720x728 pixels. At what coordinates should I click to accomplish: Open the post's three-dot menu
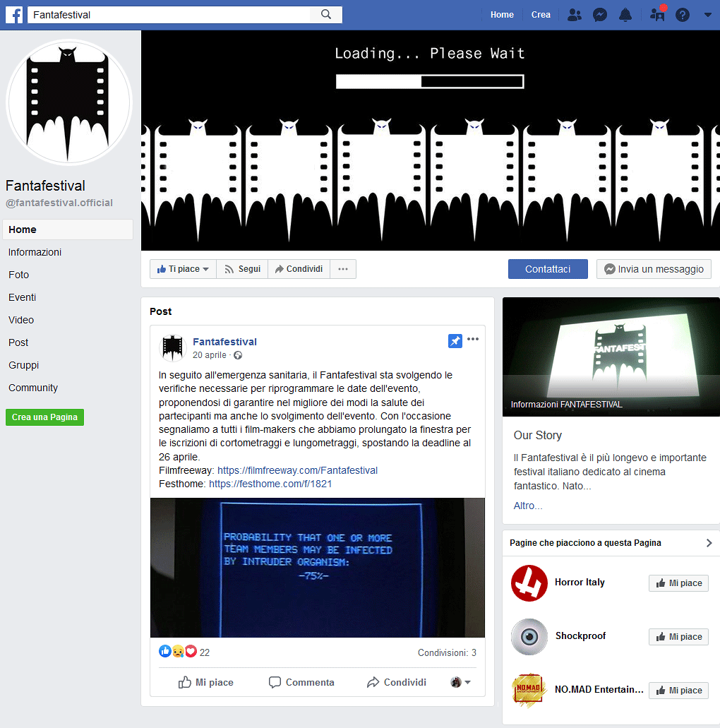472,339
